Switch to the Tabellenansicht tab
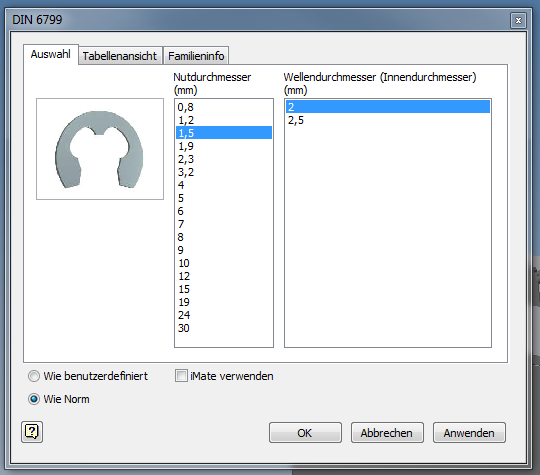 point(120,56)
